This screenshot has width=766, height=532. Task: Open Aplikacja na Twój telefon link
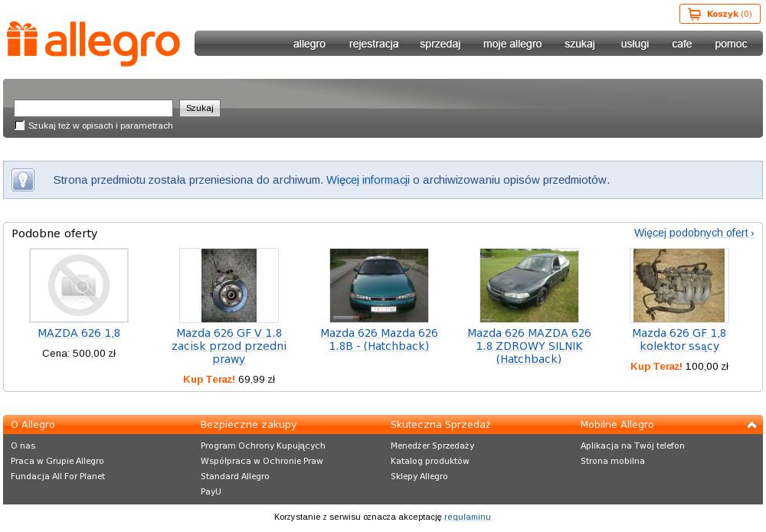tap(633, 446)
